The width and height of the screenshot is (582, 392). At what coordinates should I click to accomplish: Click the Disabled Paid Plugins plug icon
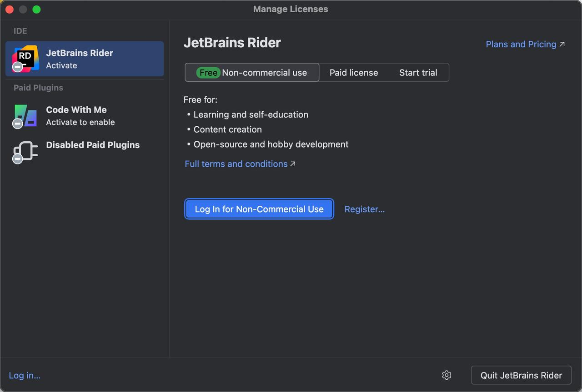click(x=25, y=152)
